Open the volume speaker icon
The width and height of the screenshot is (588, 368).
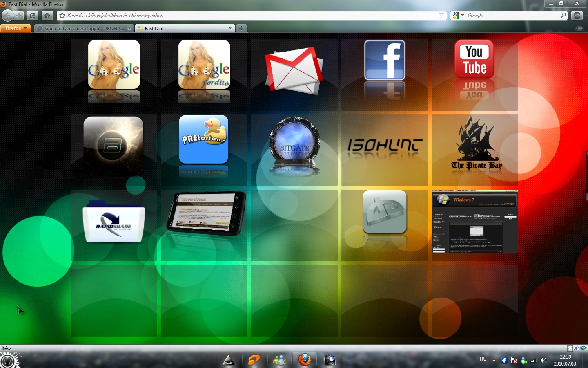click(543, 360)
